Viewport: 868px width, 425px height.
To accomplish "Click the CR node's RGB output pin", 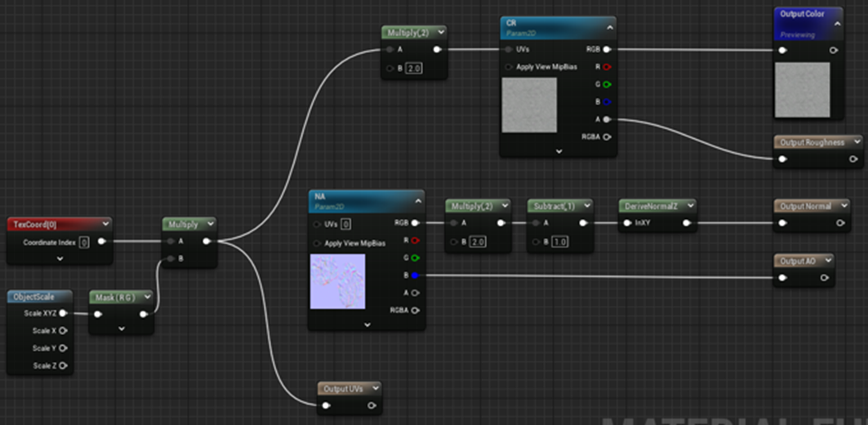I will (607, 49).
